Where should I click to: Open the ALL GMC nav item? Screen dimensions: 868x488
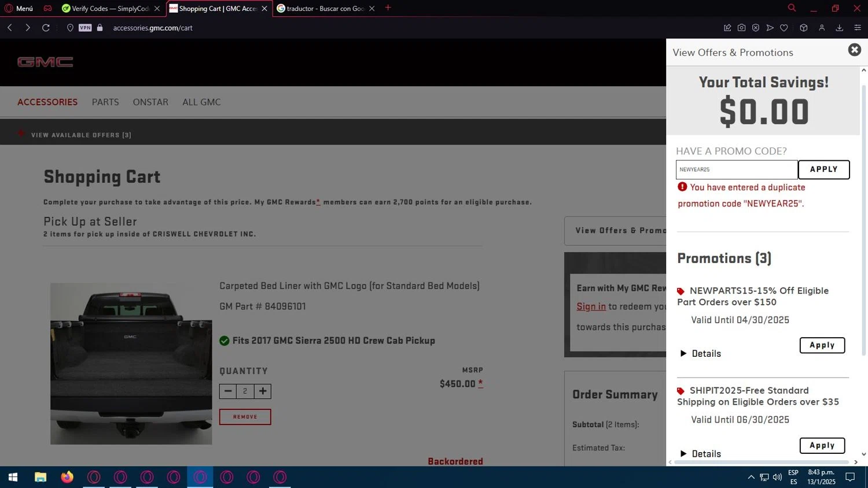(x=201, y=102)
